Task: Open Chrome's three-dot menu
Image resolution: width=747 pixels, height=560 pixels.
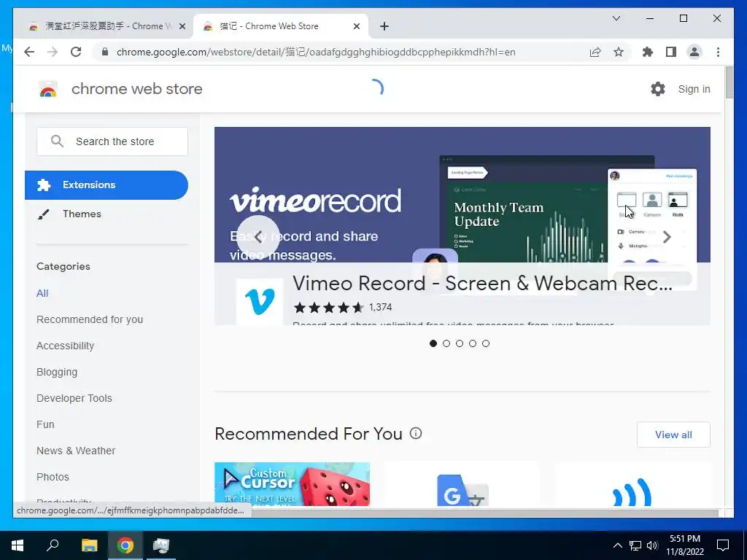Action: [x=718, y=52]
